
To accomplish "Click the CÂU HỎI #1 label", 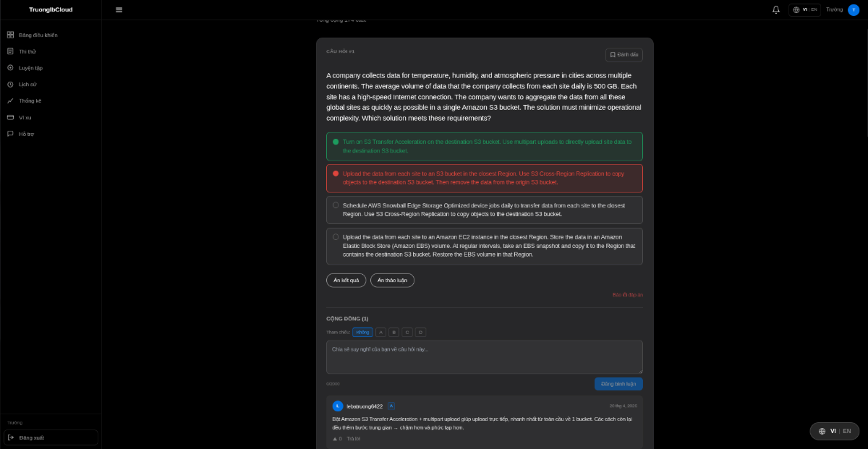I will pyautogui.click(x=340, y=51).
